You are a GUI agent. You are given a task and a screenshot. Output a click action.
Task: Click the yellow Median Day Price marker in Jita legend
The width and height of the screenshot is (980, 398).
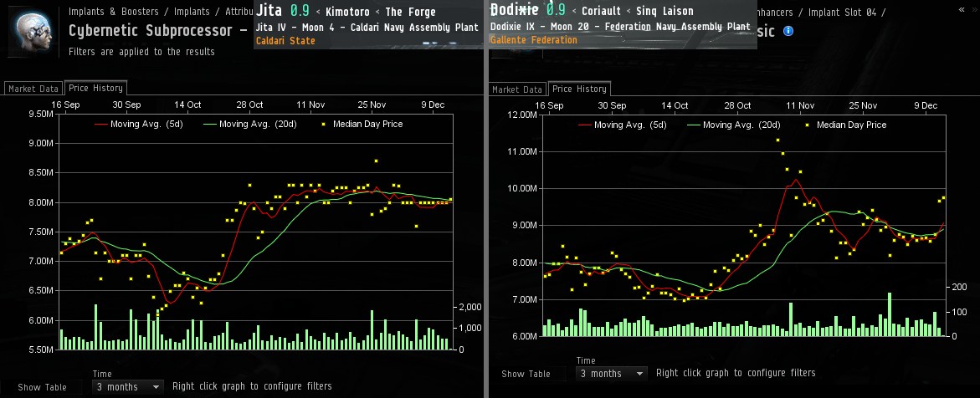(x=323, y=124)
